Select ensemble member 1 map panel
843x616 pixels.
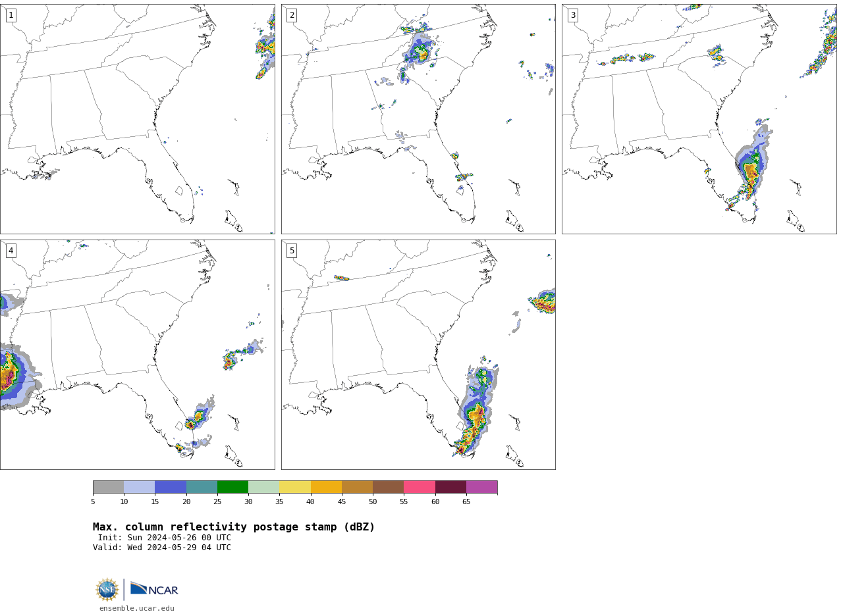(x=137, y=119)
